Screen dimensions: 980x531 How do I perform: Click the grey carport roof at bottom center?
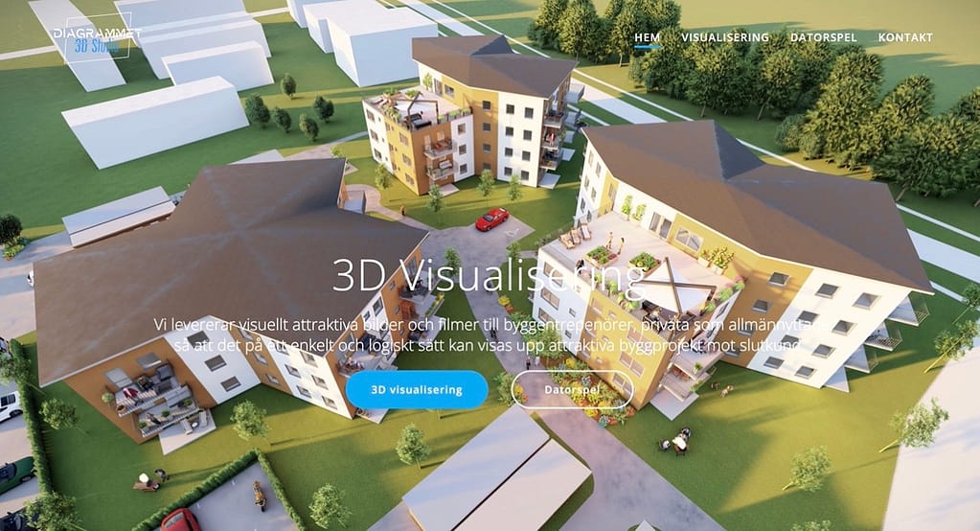[x=498, y=479]
